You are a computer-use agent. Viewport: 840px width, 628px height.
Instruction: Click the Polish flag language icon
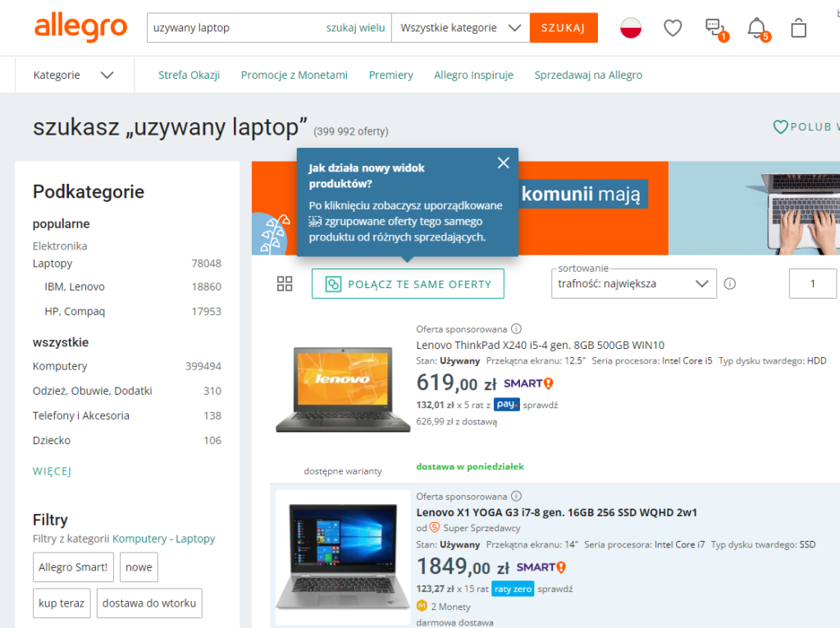point(631,28)
